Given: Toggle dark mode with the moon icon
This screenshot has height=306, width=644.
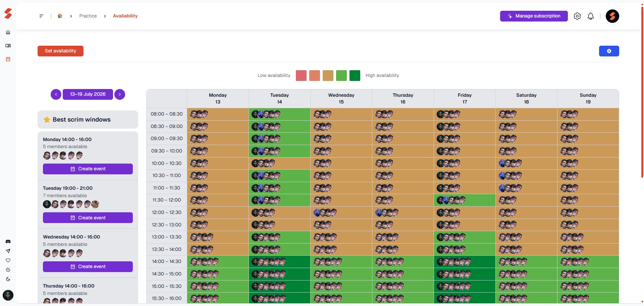Looking at the screenshot, I should [x=8, y=279].
